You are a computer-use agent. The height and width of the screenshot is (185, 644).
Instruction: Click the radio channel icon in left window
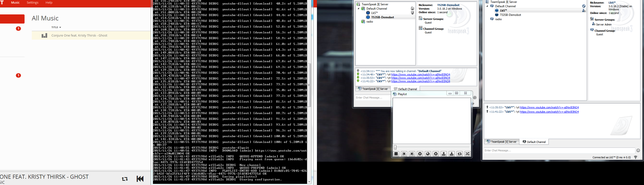pyautogui.click(x=363, y=22)
